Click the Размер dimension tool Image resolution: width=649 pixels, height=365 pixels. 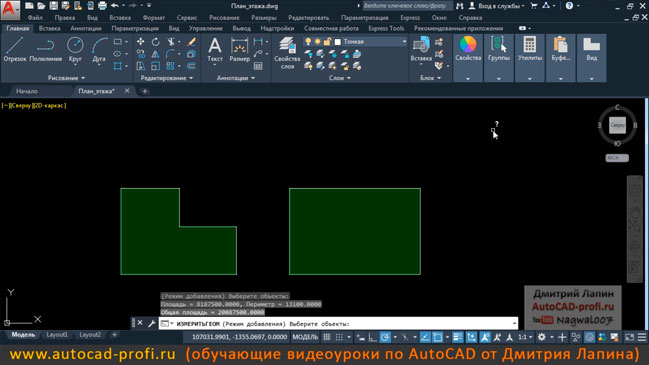click(239, 49)
